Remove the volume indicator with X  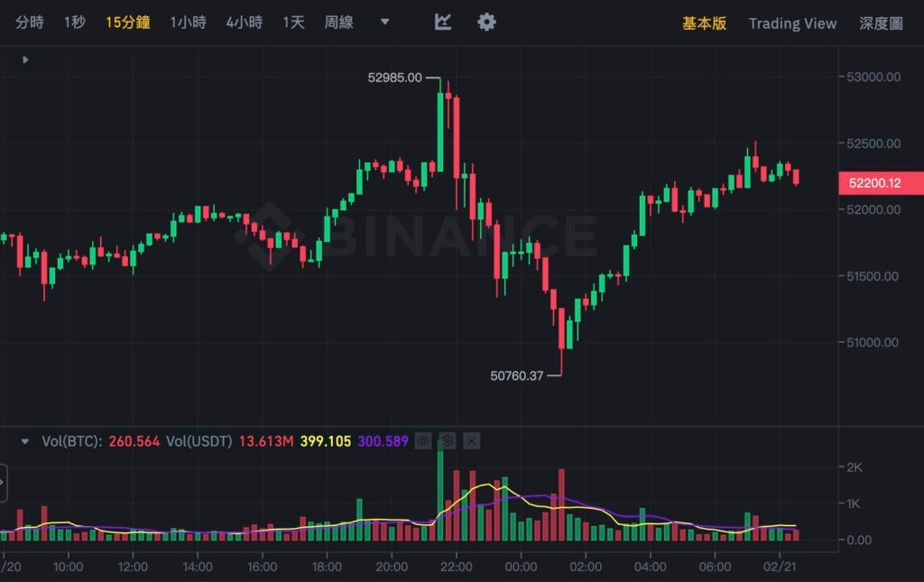(x=471, y=440)
